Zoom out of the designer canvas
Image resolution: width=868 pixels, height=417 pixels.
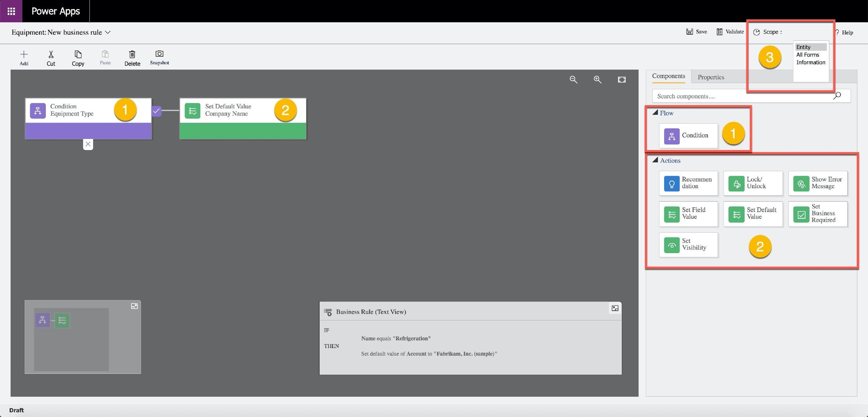(574, 80)
